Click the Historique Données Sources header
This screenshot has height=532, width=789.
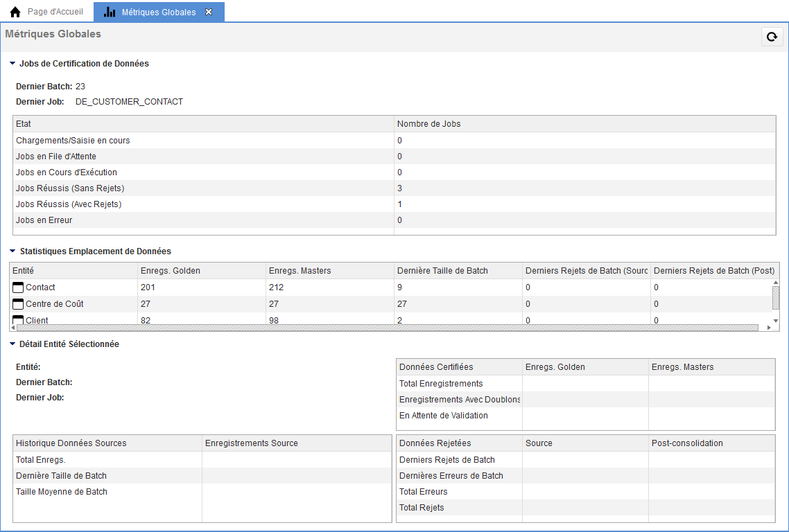tap(107, 443)
